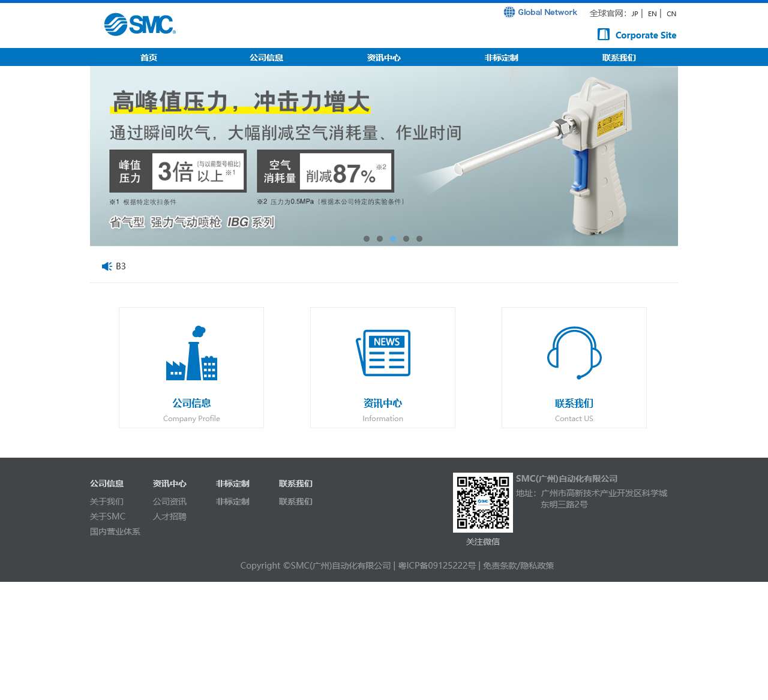The image size is (768, 700).
Task: Select the fourth carousel dot
Action: pyautogui.click(x=406, y=239)
